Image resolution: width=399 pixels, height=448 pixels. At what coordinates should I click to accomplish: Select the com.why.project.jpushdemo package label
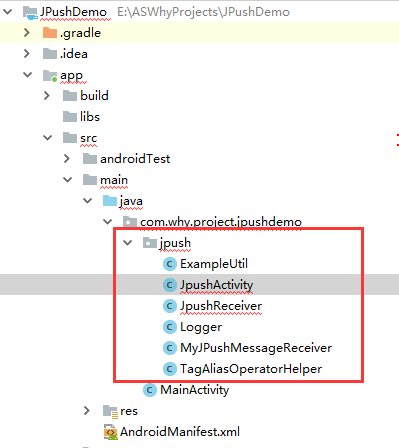[x=221, y=222]
